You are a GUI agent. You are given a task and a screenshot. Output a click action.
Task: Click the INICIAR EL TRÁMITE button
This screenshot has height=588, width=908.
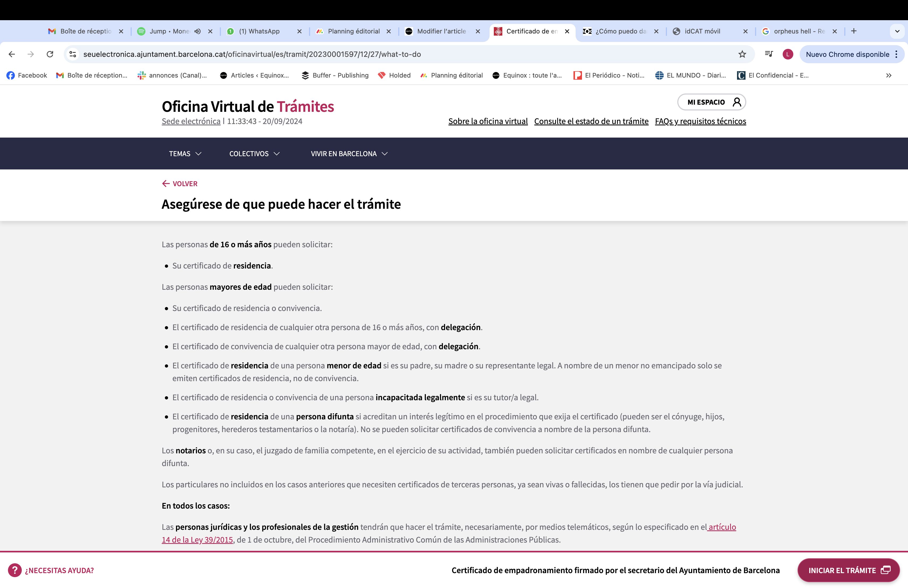[849, 570]
